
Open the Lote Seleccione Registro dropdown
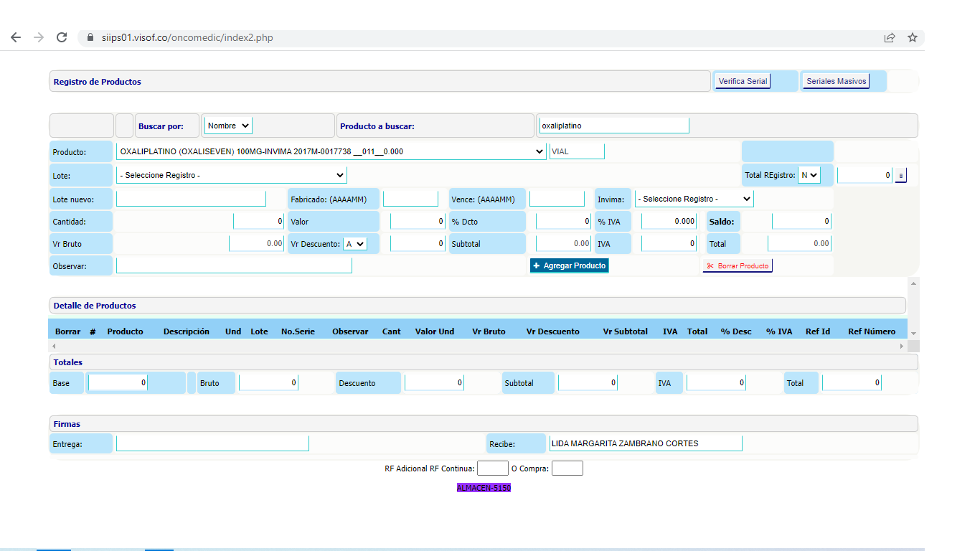click(x=231, y=175)
